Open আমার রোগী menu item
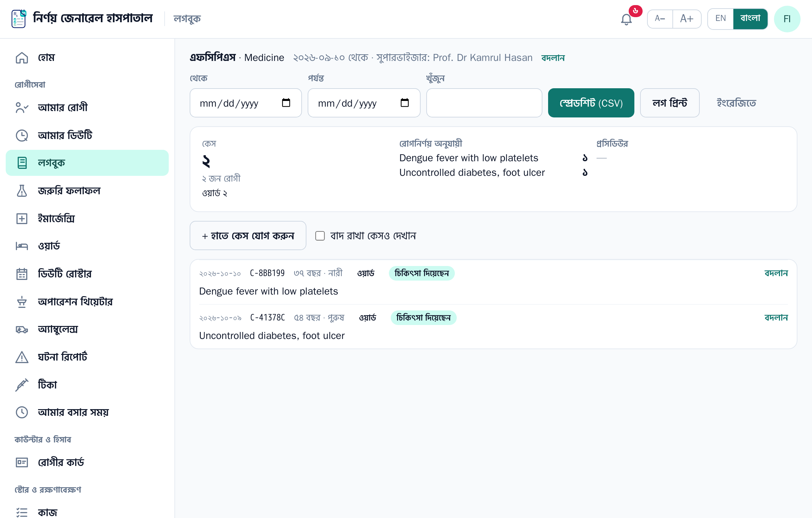 pos(87,108)
